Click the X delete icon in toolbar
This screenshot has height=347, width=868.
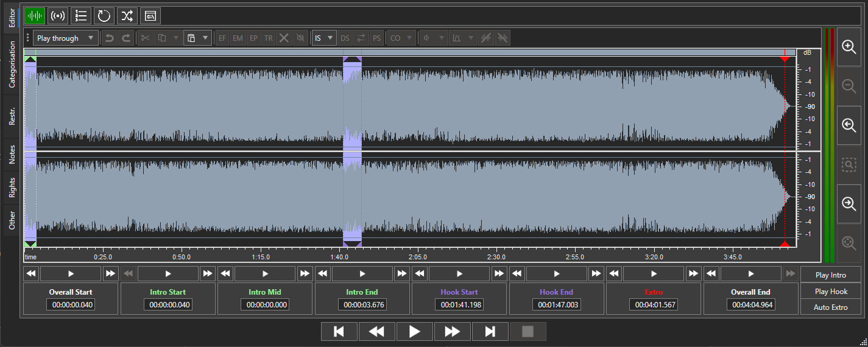pyautogui.click(x=284, y=38)
